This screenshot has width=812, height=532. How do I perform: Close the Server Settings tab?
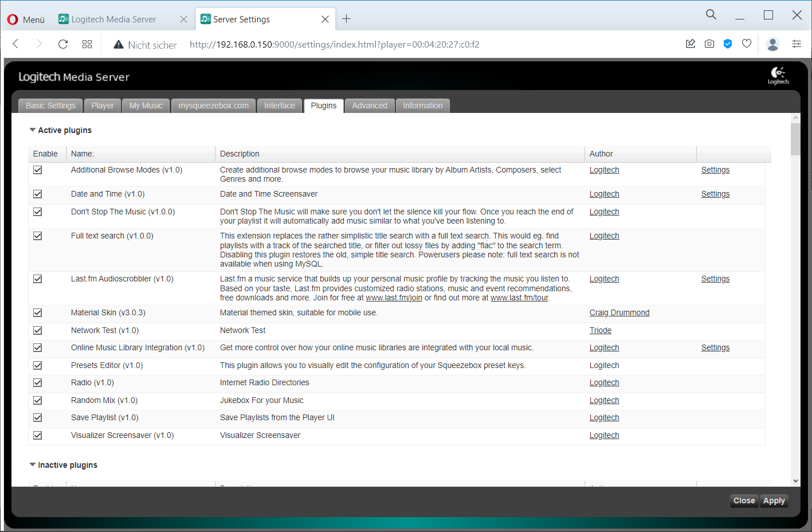coord(325,19)
